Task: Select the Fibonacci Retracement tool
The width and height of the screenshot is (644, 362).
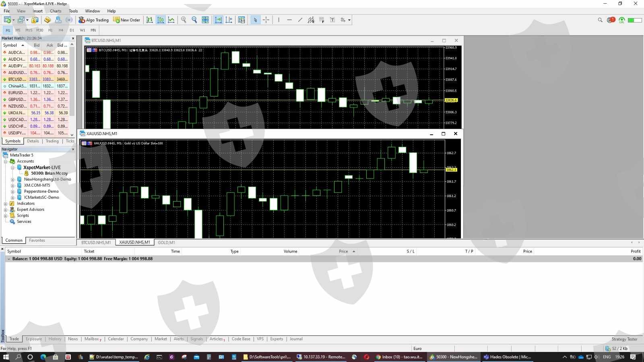Action: (322, 20)
